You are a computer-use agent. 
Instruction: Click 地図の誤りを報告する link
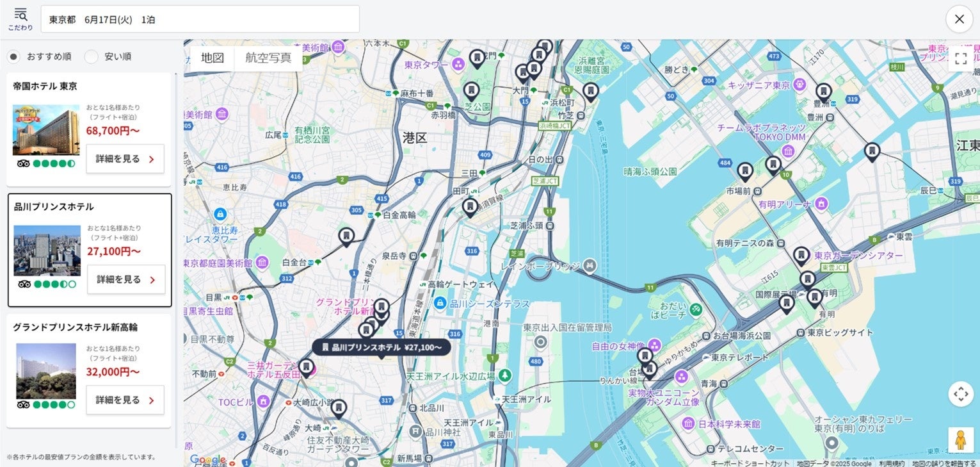click(x=944, y=463)
